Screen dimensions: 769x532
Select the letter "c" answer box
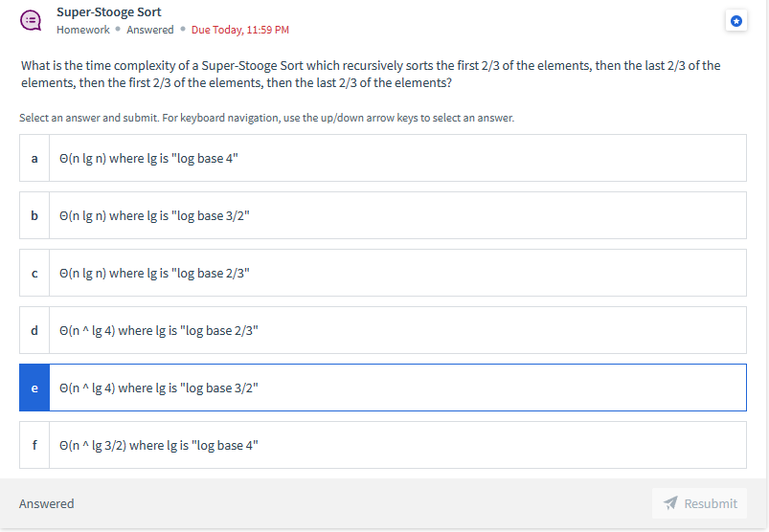click(x=34, y=273)
